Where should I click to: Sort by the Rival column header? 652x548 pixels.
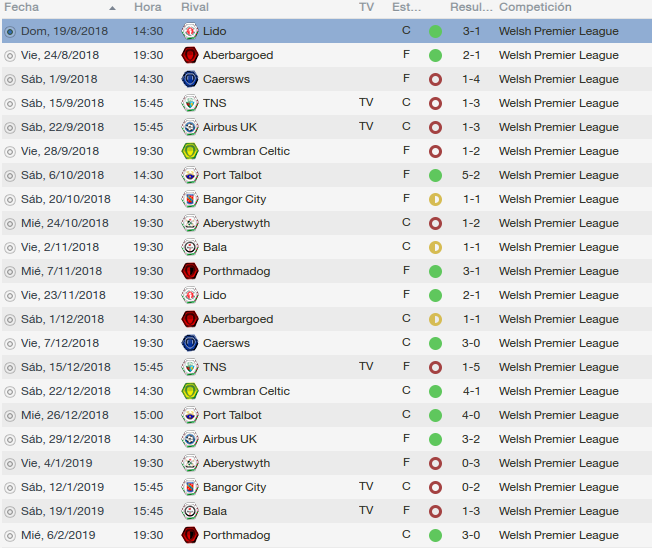click(195, 8)
